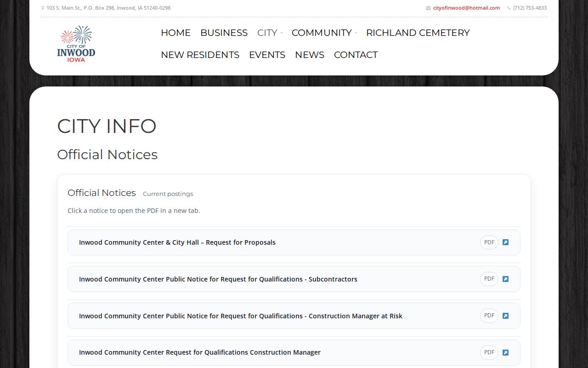
Task: Click PDF badge on Construction Manager at Risk row
Action: [x=489, y=316]
